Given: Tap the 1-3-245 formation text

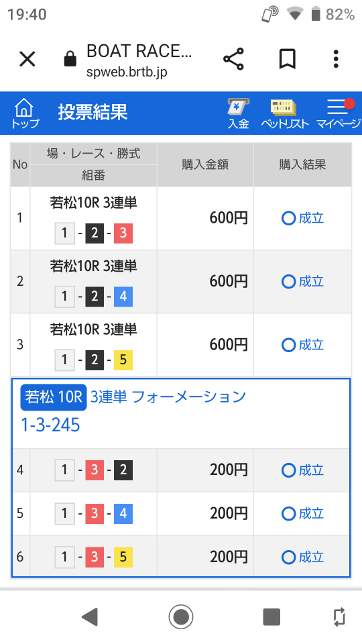Looking at the screenshot, I should (x=50, y=425).
